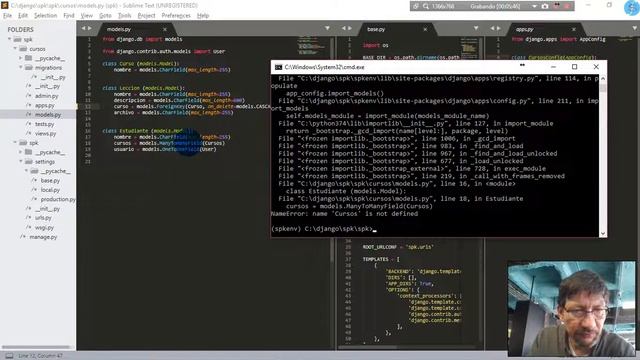Screen dimensions: 640x360
Task: Open urls.py in the sidebar
Action: click(43, 218)
